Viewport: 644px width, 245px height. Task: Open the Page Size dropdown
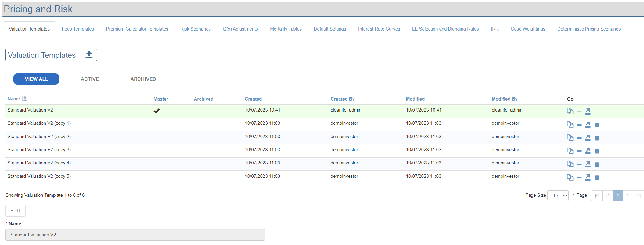tap(558, 196)
